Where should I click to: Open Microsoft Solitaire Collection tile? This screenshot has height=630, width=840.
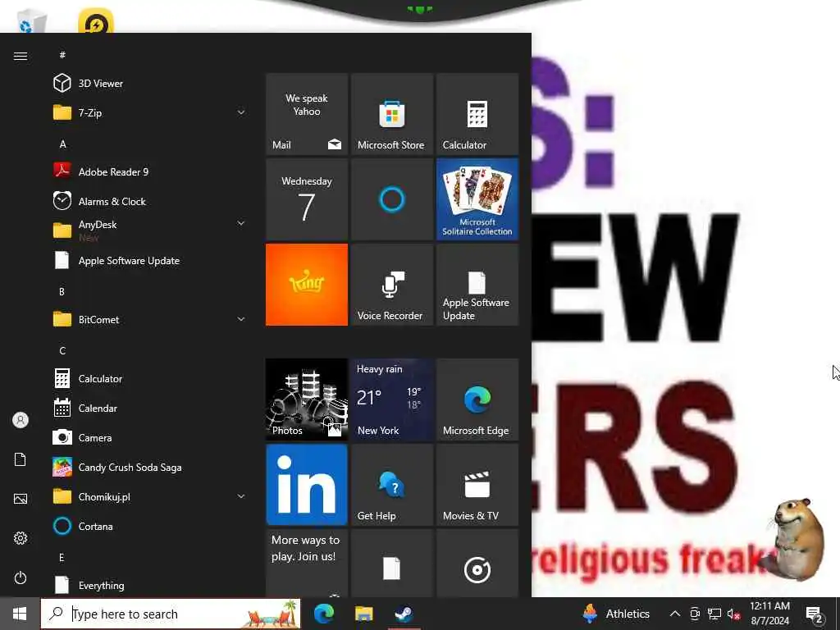click(x=477, y=199)
